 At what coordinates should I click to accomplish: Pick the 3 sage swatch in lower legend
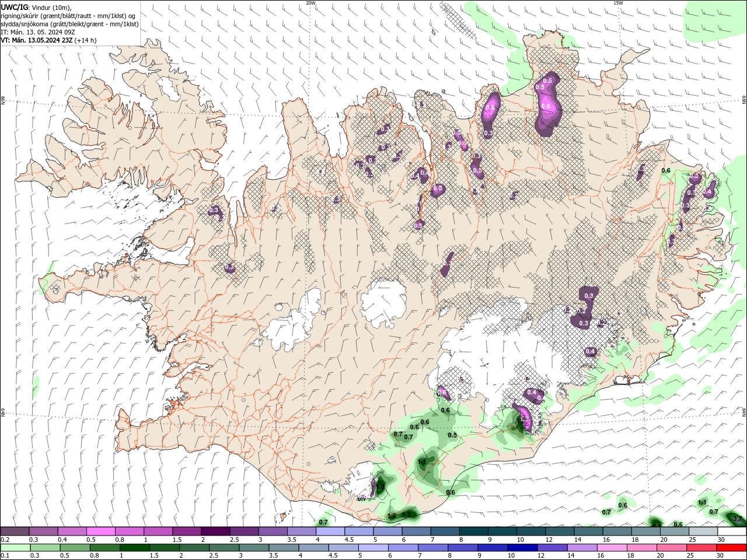[x=253, y=548]
